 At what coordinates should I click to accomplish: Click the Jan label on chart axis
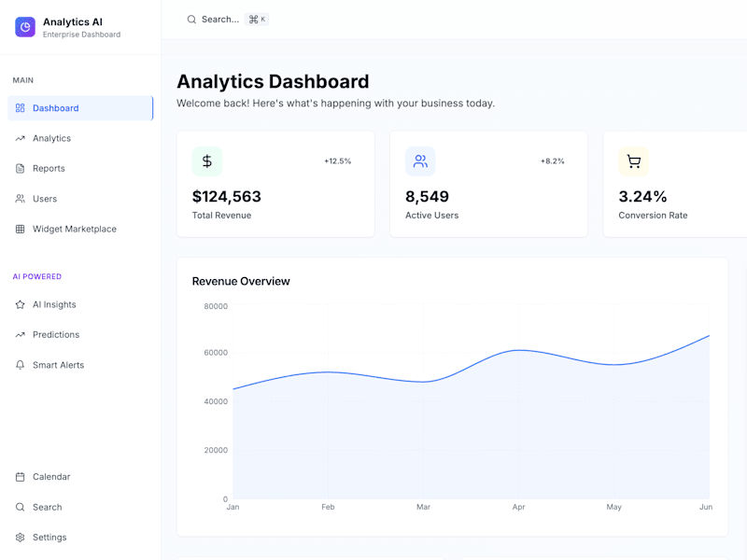(233, 507)
